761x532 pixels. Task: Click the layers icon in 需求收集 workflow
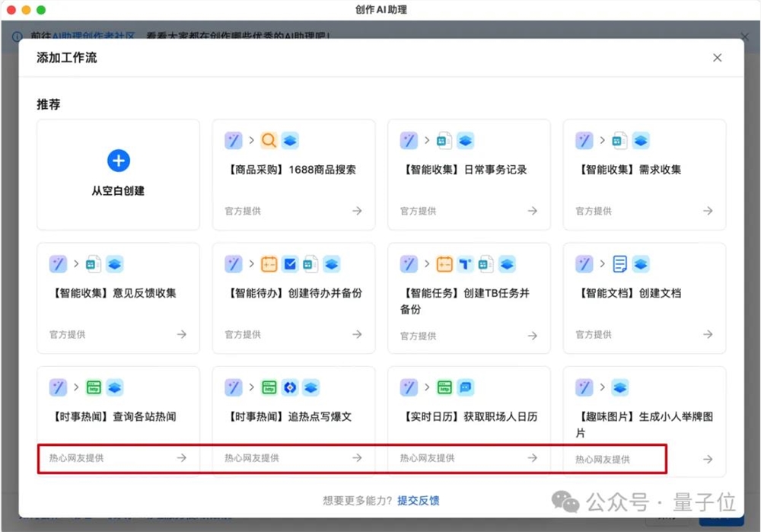tap(640, 140)
